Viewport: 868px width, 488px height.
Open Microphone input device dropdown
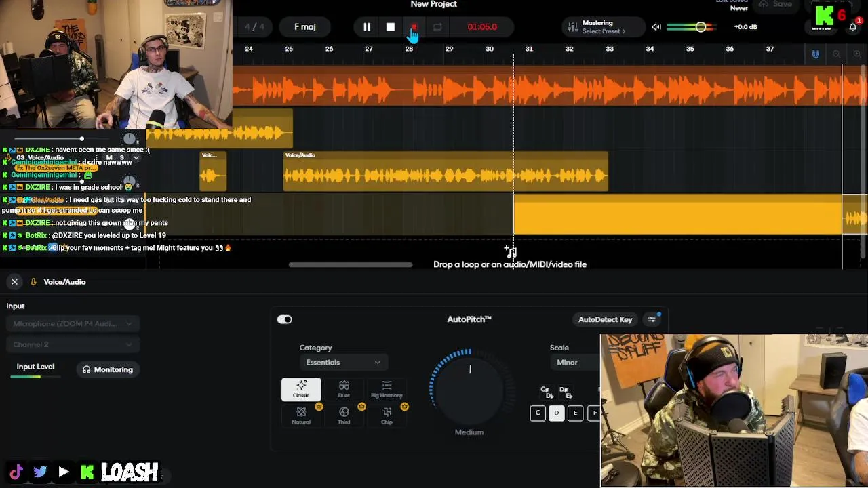(73, 323)
